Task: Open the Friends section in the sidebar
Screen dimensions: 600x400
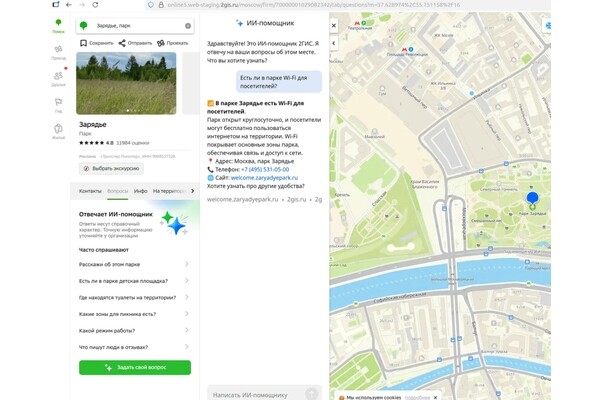Action: click(x=58, y=79)
